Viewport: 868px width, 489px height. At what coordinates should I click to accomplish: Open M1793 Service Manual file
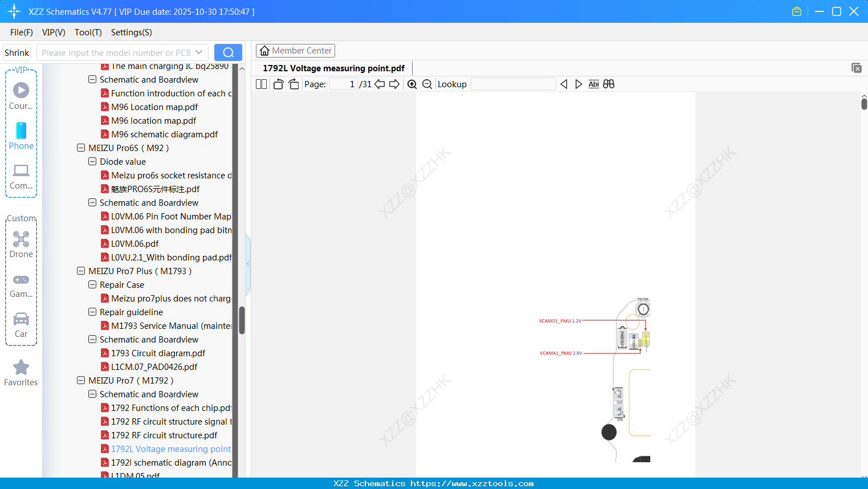pyautogui.click(x=171, y=326)
